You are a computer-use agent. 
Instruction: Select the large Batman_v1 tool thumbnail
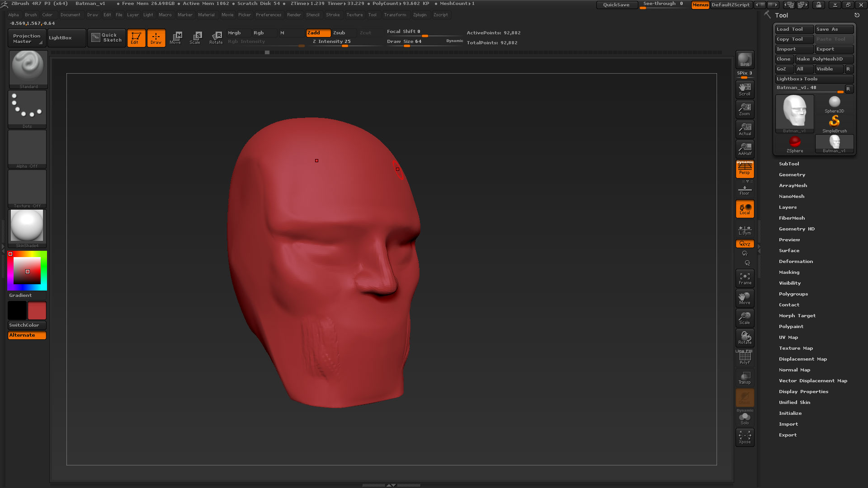[794, 114]
